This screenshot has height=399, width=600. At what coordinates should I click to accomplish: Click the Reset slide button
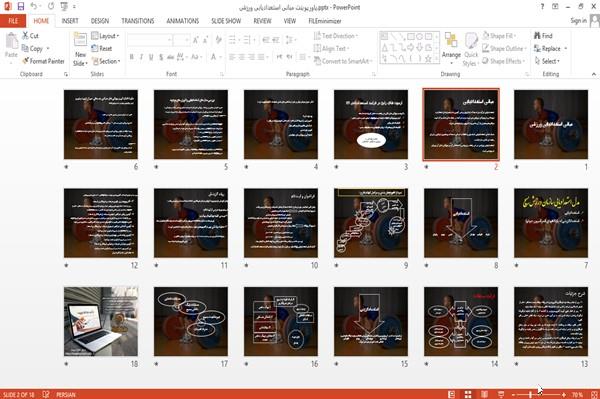102,49
